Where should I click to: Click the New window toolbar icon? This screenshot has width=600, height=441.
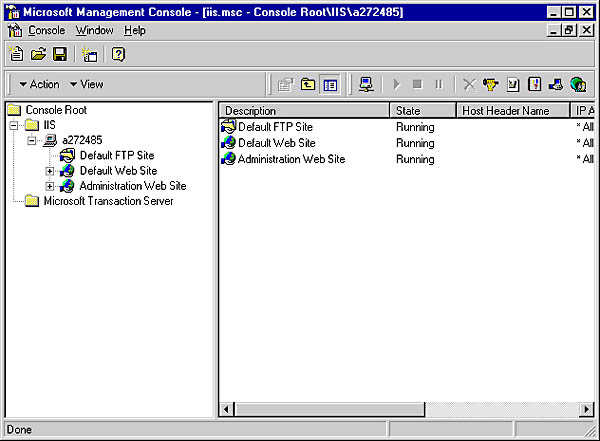[x=89, y=54]
